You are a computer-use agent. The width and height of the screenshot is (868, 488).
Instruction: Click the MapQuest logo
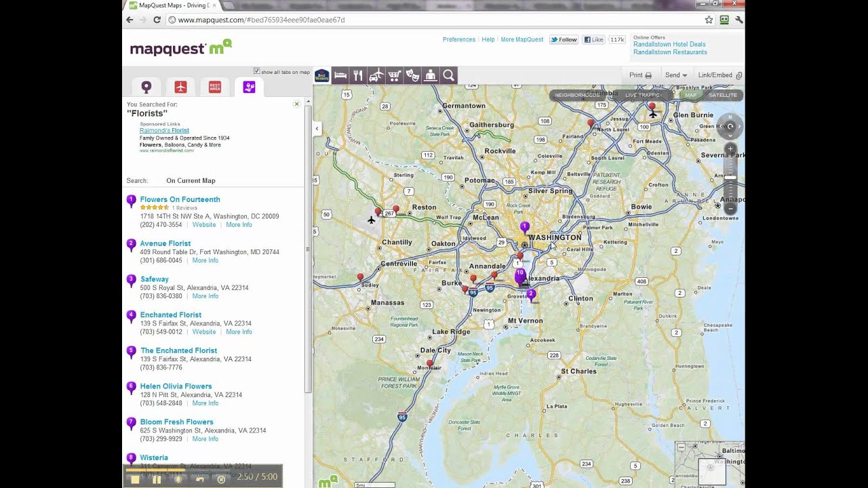point(180,47)
